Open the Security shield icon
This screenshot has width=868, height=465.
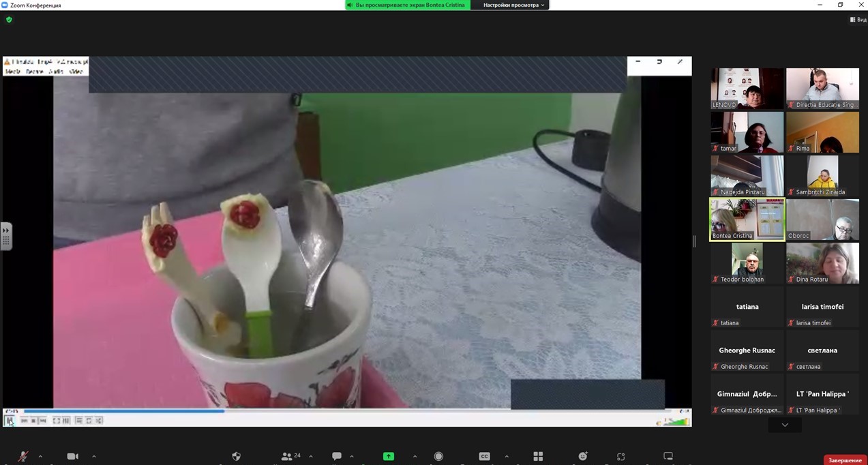click(x=237, y=456)
